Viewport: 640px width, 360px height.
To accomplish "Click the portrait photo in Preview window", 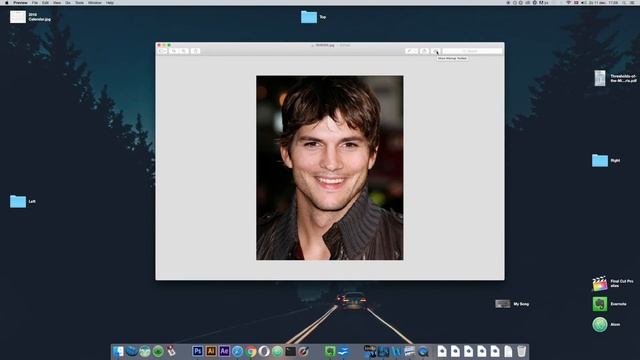I will pyautogui.click(x=330, y=168).
